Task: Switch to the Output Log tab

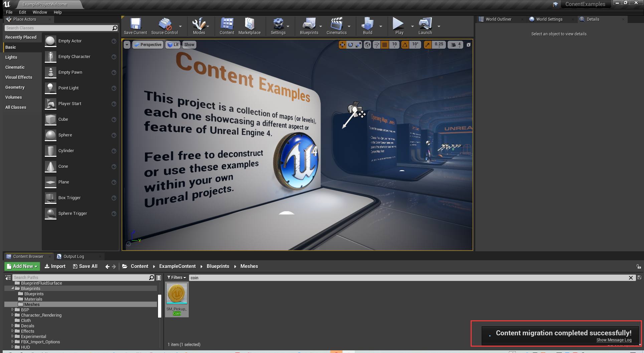Action: click(73, 256)
